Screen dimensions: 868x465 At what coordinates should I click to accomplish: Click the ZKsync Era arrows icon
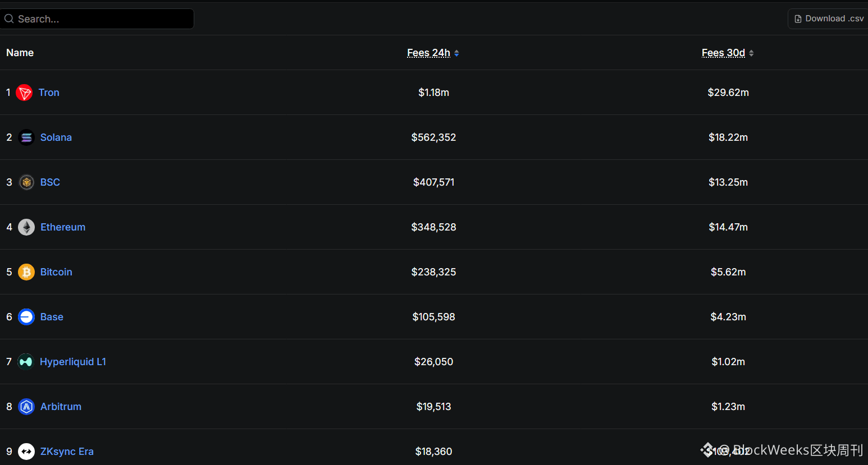[26, 452]
